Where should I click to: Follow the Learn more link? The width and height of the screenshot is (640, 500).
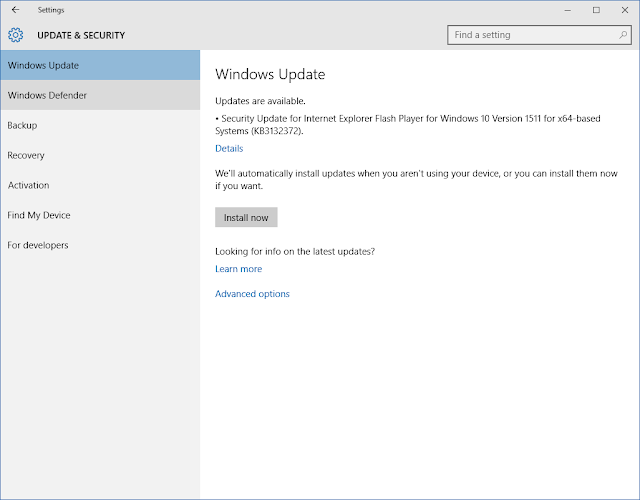(x=238, y=269)
